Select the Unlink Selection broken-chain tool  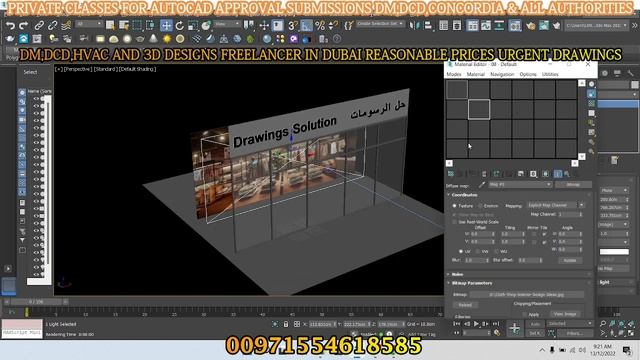[x=52, y=26]
